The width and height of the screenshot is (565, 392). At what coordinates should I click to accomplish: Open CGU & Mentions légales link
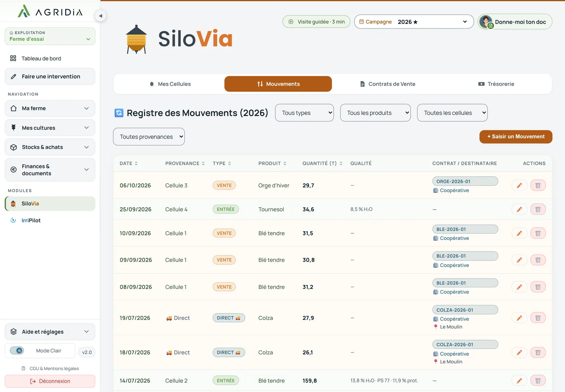pyautogui.click(x=50, y=369)
